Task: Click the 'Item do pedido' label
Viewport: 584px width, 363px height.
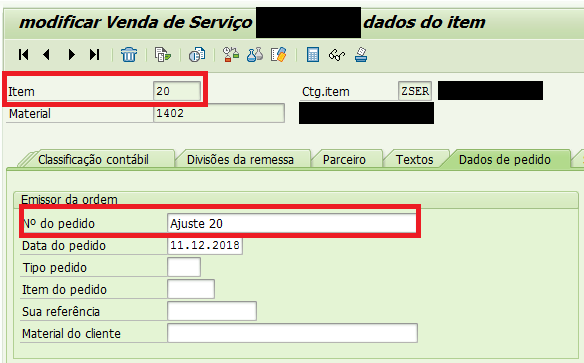Action: pos(64,290)
